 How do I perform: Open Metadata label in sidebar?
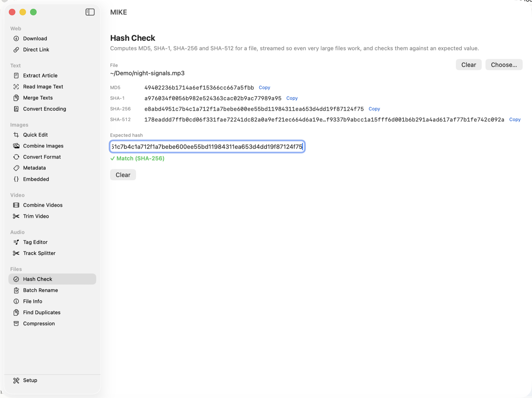click(x=34, y=168)
